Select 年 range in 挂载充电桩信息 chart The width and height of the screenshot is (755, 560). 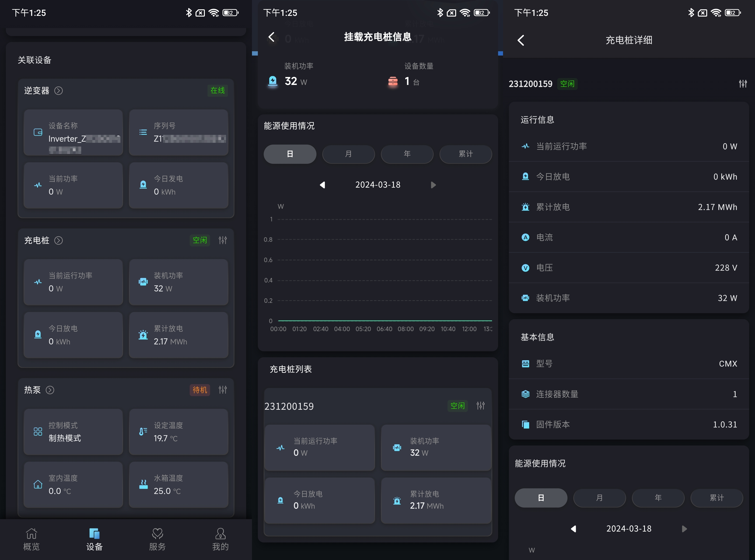tap(407, 154)
